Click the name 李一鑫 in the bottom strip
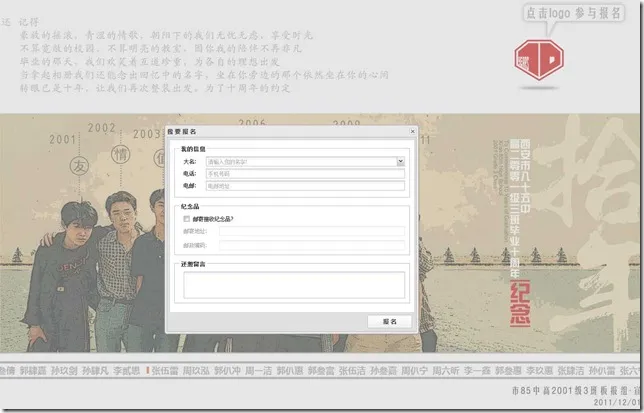This screenshot has height=413, width=644. tap(477, 371)
